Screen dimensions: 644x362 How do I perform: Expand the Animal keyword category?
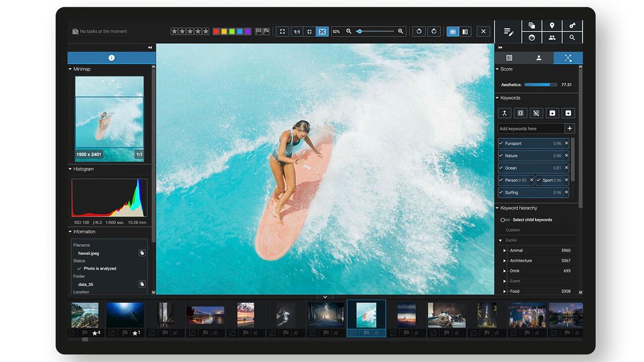pos(504,251)
